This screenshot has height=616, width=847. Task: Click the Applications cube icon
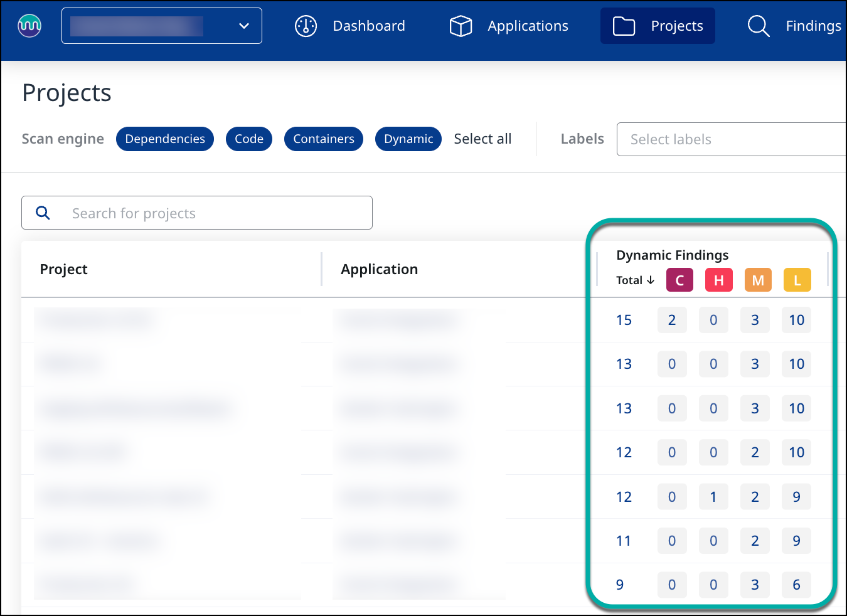[x=461, y=26]
